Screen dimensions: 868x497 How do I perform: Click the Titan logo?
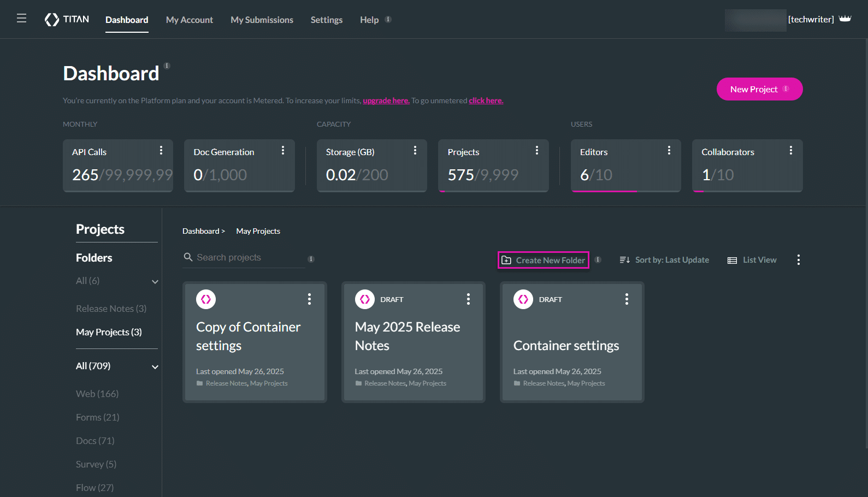pyautogui.click(x=67, y=20)
